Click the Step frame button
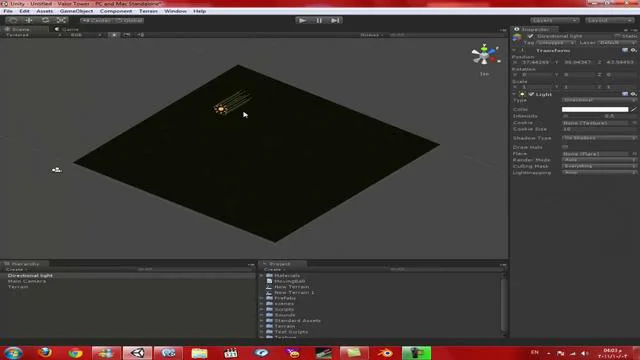Viewport: 640px width, 360px height. point(335,20)
